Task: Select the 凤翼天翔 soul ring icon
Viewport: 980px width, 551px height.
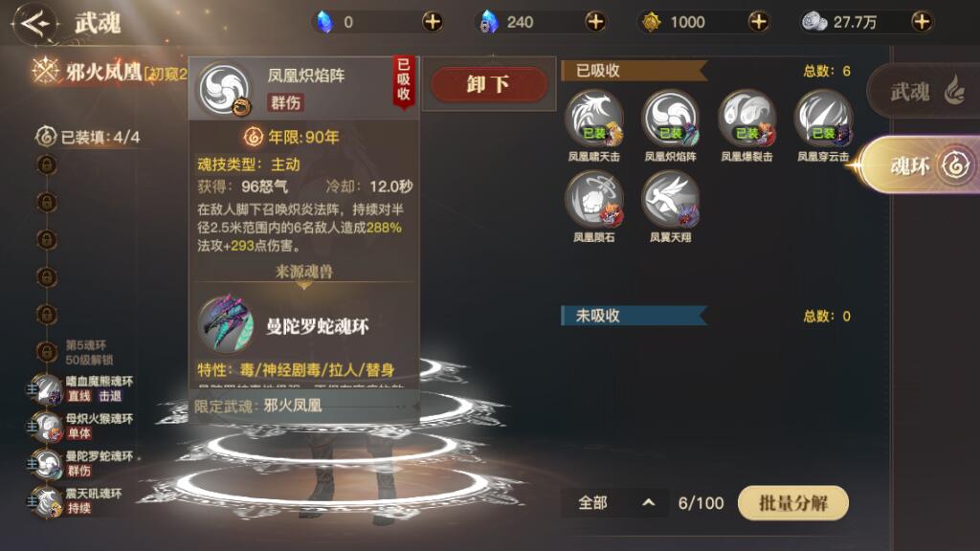Action: [670, 199]
